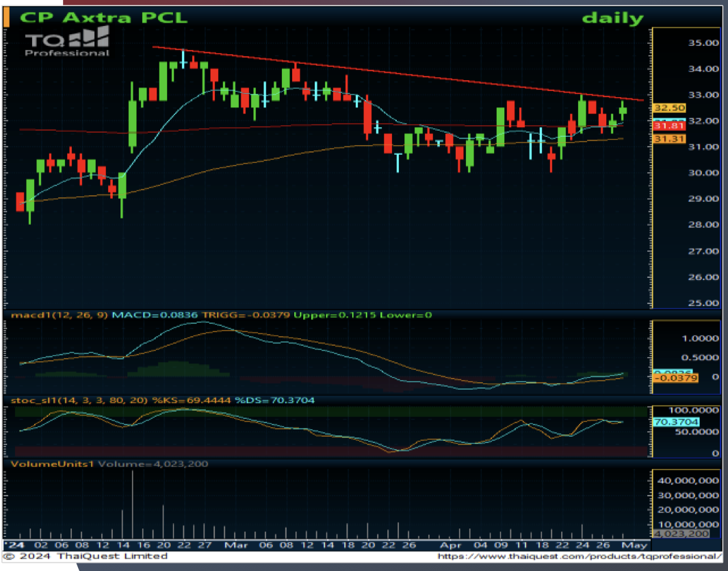
Task: Click the 70.3704 tag on stochastic axis
Action: click(x=675, y=422)
